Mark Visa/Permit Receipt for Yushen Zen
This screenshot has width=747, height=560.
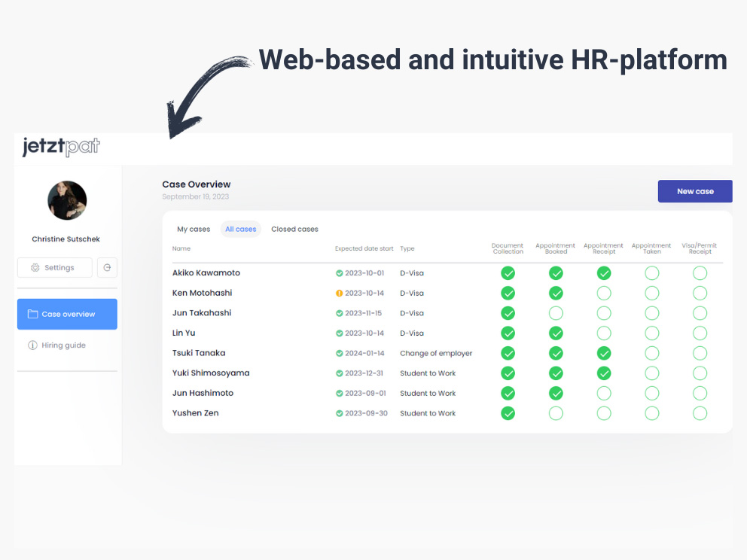700,413
